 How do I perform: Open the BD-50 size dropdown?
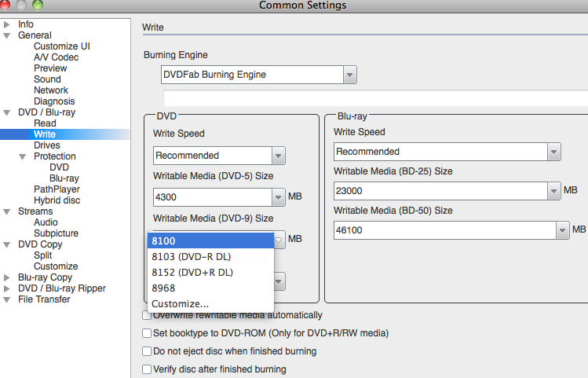click(x=562, y=229)
